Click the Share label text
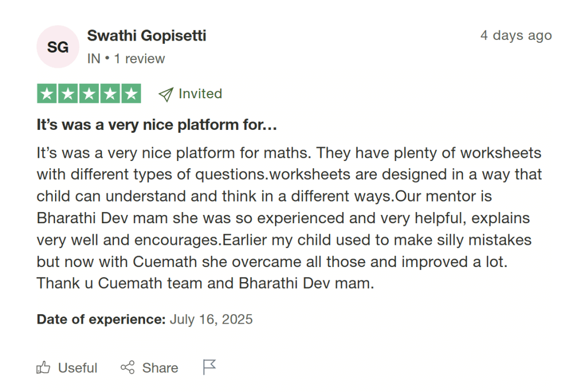This screenshot has width=569, height=392. point(159,368)
